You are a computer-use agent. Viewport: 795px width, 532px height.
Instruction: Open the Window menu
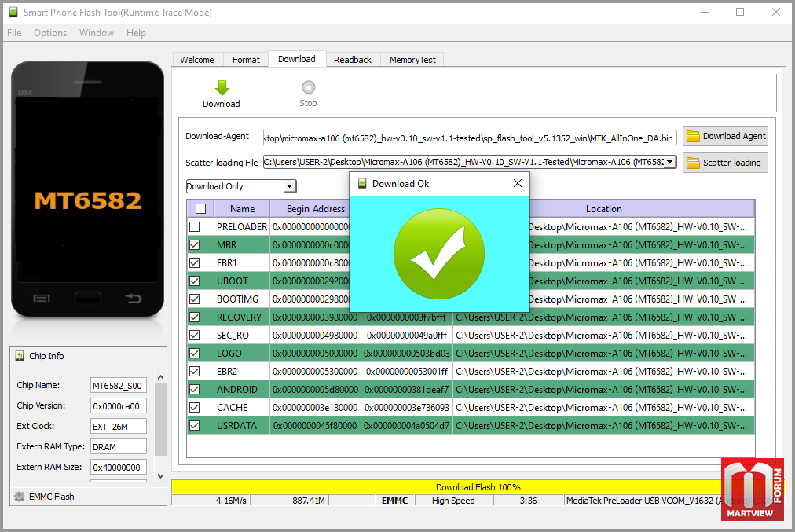click(x=97, y=33)
